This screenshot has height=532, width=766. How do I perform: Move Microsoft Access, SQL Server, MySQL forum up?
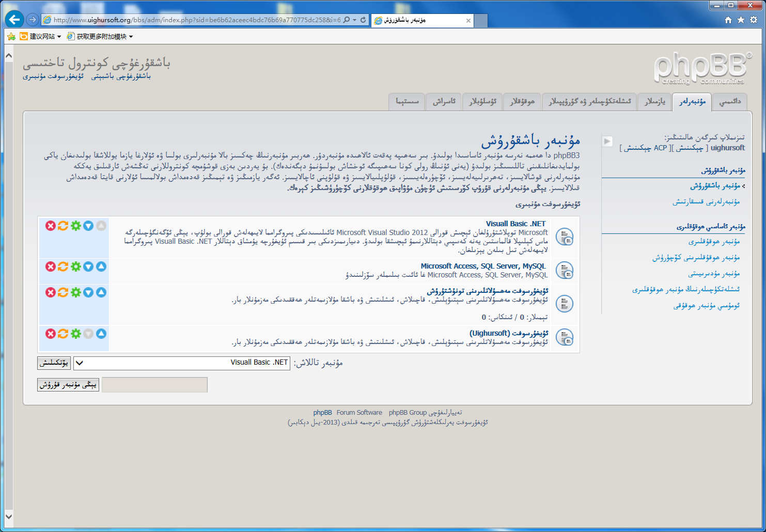101,267
